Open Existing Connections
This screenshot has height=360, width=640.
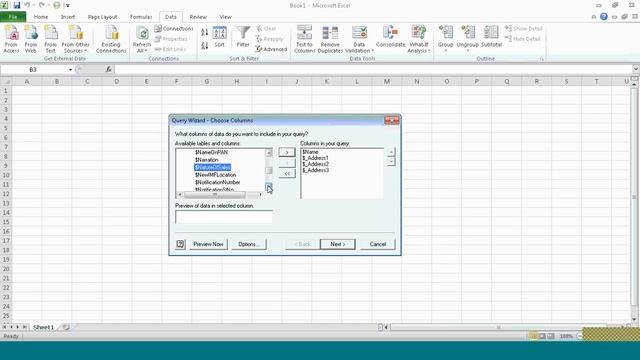(111, 39)
